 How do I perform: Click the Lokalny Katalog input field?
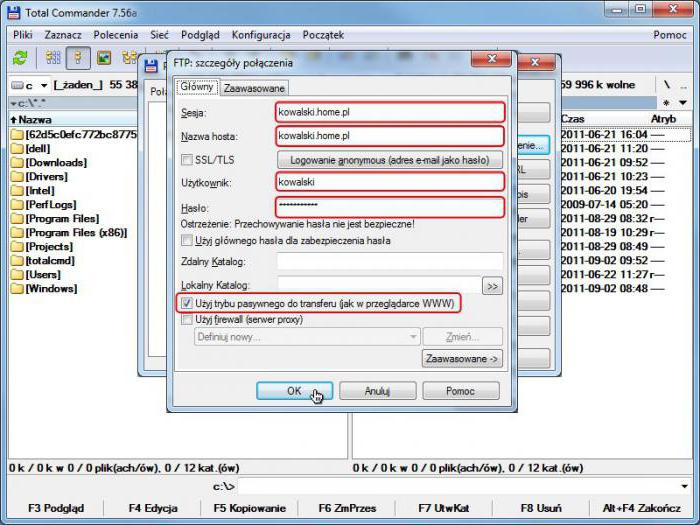pyautogui.click(x=379, y=285)
